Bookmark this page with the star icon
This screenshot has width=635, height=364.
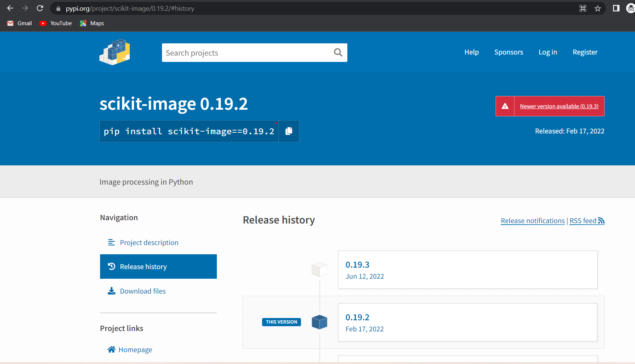point(598,8)
